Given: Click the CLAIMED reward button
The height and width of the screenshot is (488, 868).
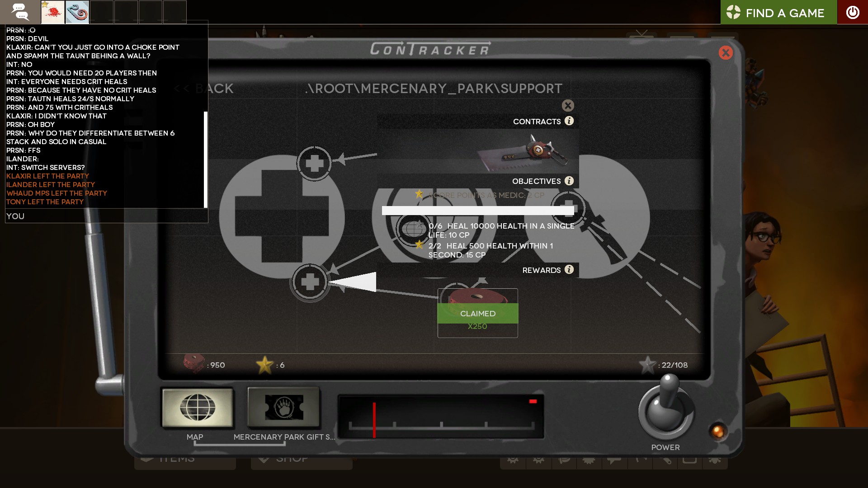Looking at the screenshot, I should [478, 314].
